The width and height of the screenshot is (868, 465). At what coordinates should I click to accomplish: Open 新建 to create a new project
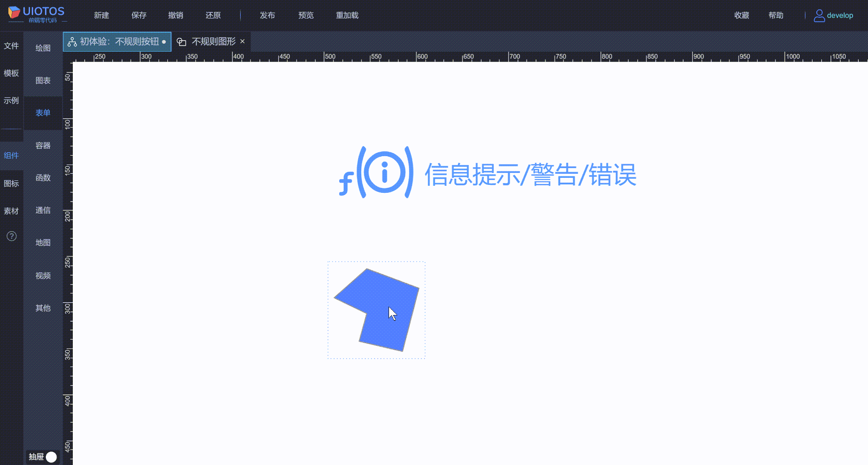[x=101, y=15]
